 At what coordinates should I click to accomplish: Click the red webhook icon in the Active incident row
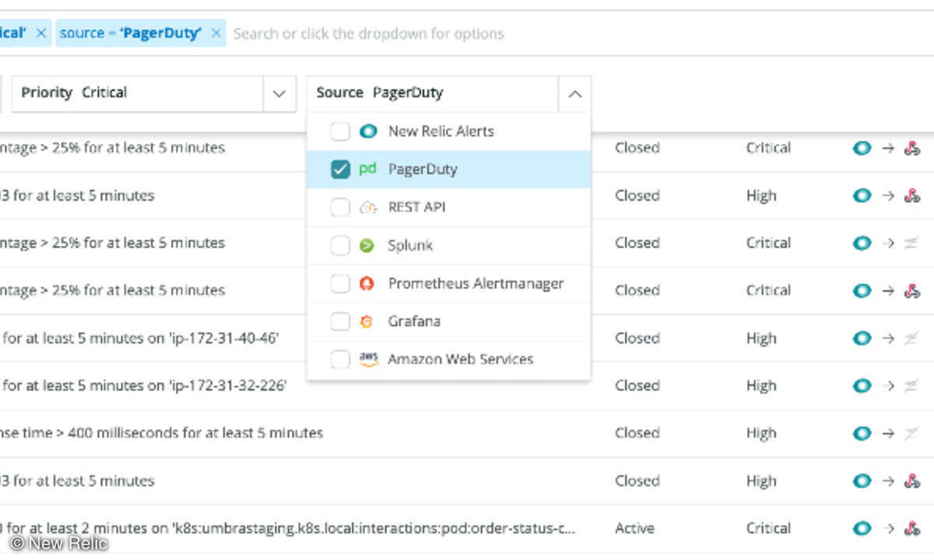pos(911,529)
